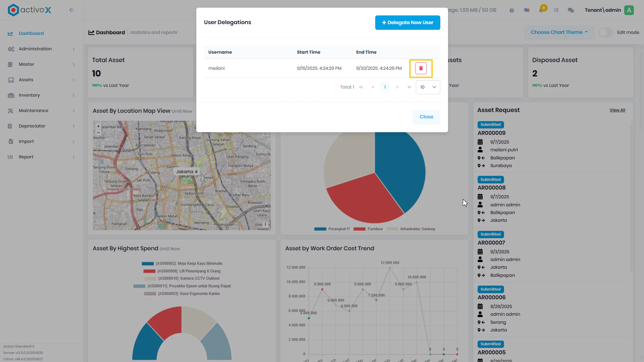
Task: Open asset request AR000006
Action: tap(491, 298)
